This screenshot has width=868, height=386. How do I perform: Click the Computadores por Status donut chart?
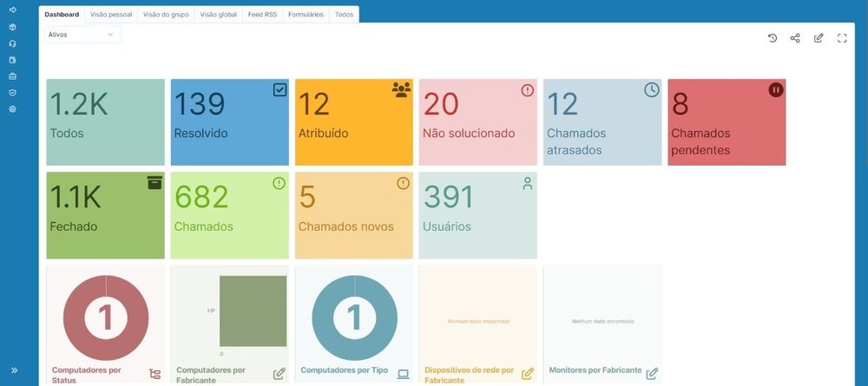pos(105,317)
